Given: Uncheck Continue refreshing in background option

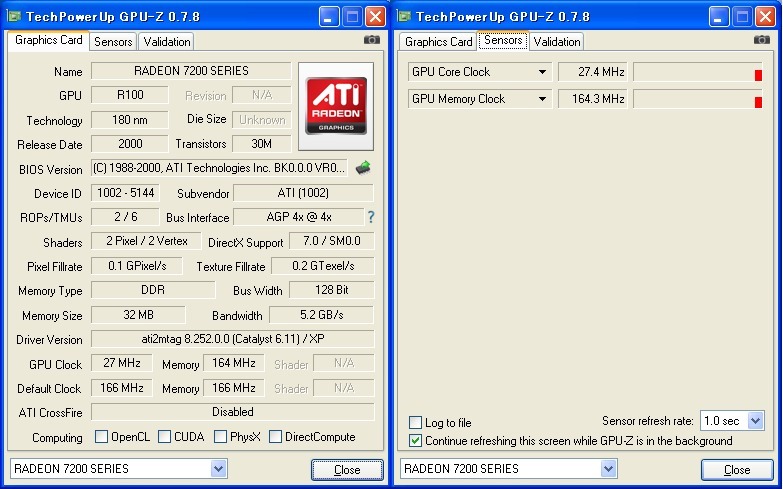Looking at the screenshot, I should point(415,441).
